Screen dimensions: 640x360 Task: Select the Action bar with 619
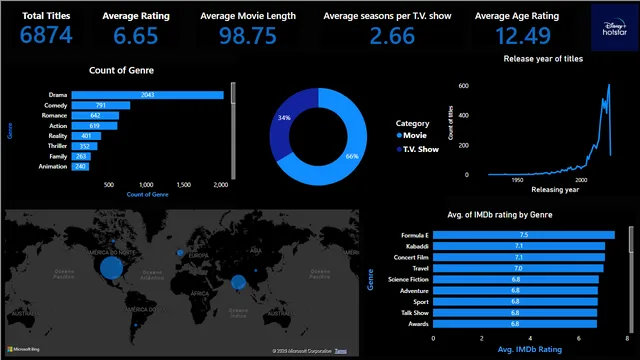94,126
